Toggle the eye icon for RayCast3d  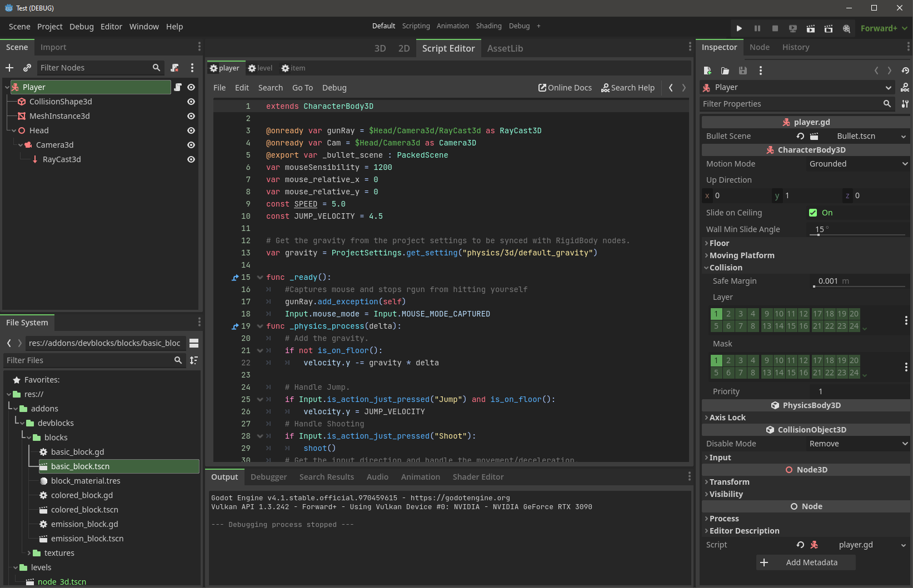[191, 159]
